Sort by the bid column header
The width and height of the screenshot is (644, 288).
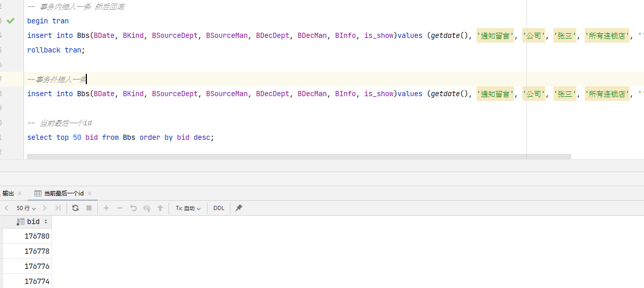click(x=34, y=222)
